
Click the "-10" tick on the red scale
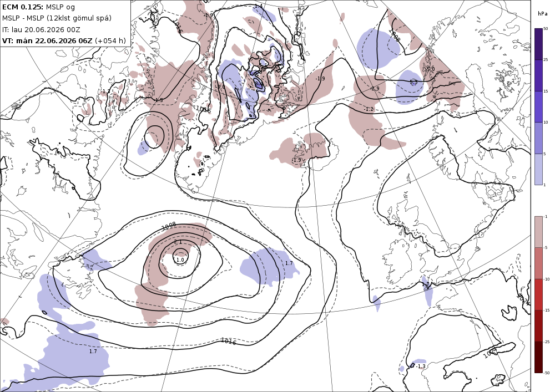pos(546,279)
